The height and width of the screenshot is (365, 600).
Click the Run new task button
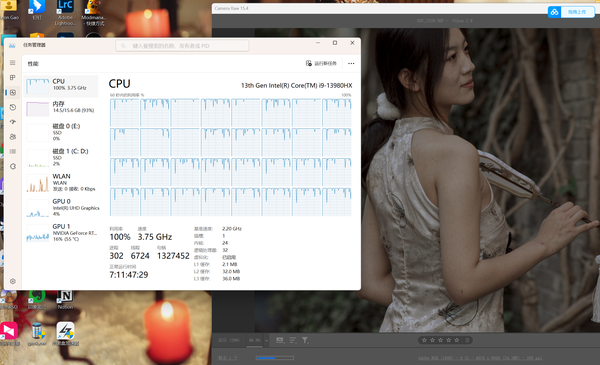321,64
